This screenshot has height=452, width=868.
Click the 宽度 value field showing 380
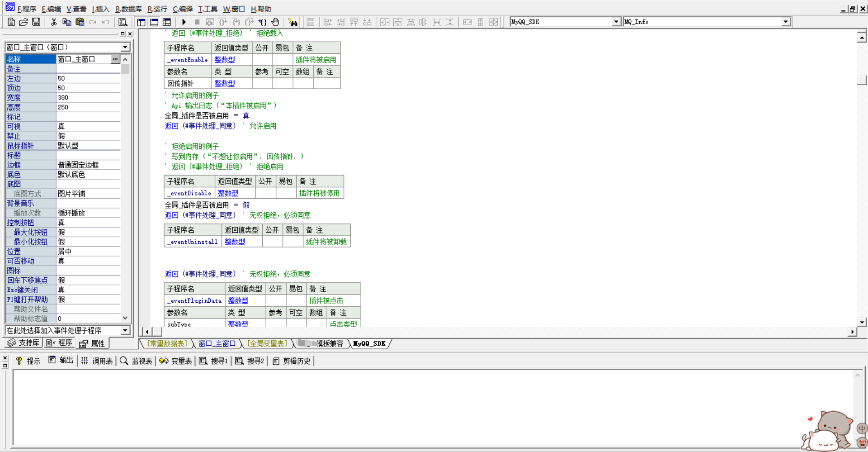88,98
